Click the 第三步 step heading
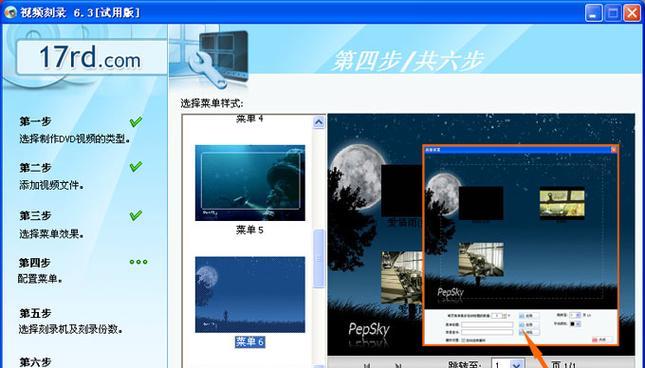Screen dimensions: 645x368 (35, 215)
